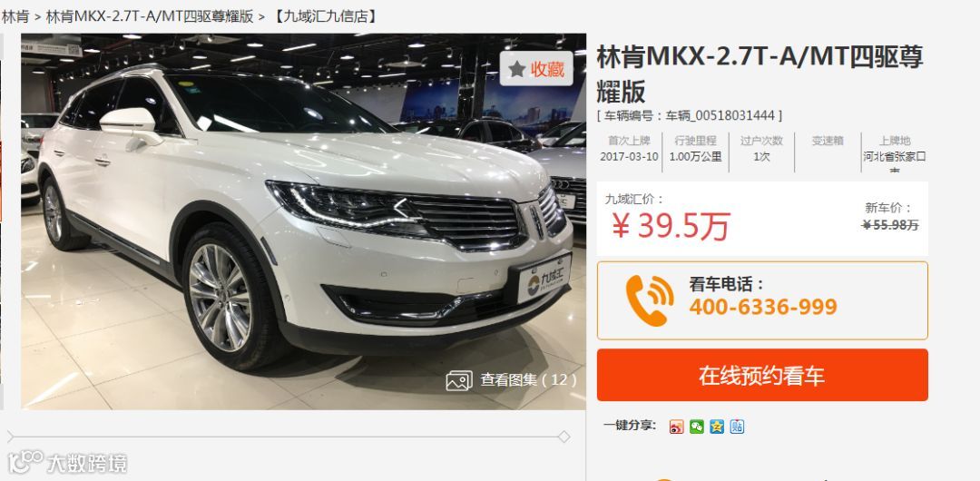Click the 行驶里程 1.00万公里 info cell
980x481 pixels.
click(696, 149)
